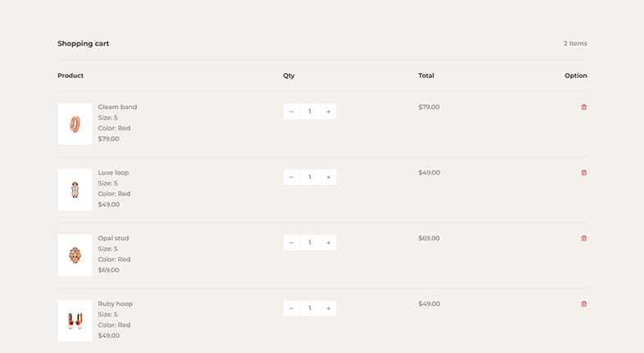Decrease Luxe loop quantity with minus

click(x=291, y=177)
